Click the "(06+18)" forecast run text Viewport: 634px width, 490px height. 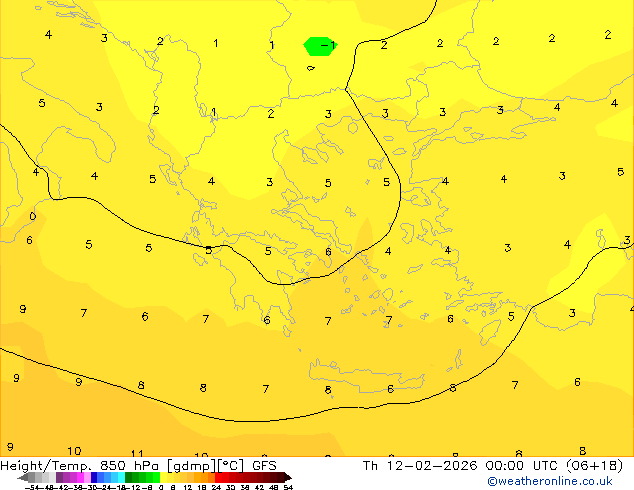[594, 466]
